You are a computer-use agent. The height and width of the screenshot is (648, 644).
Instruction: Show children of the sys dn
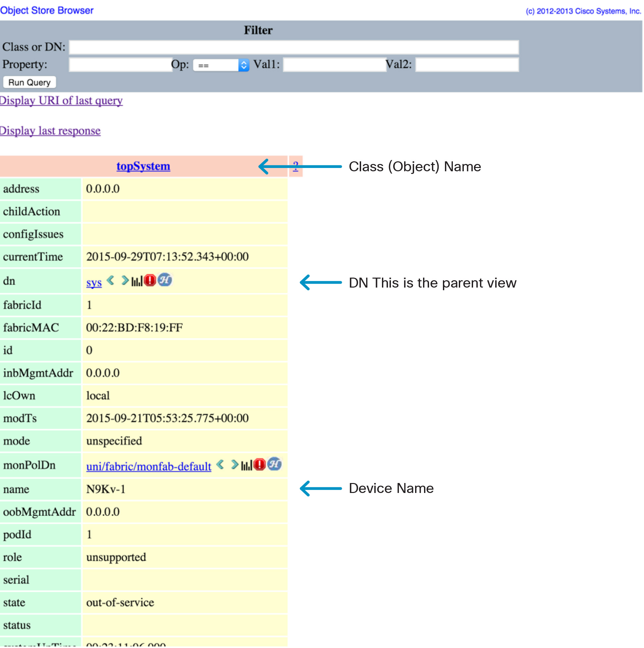[x=125, y=280]
